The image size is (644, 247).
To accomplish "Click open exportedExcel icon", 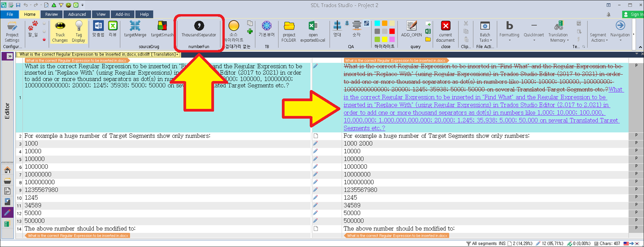I will (x=313, y=26).
